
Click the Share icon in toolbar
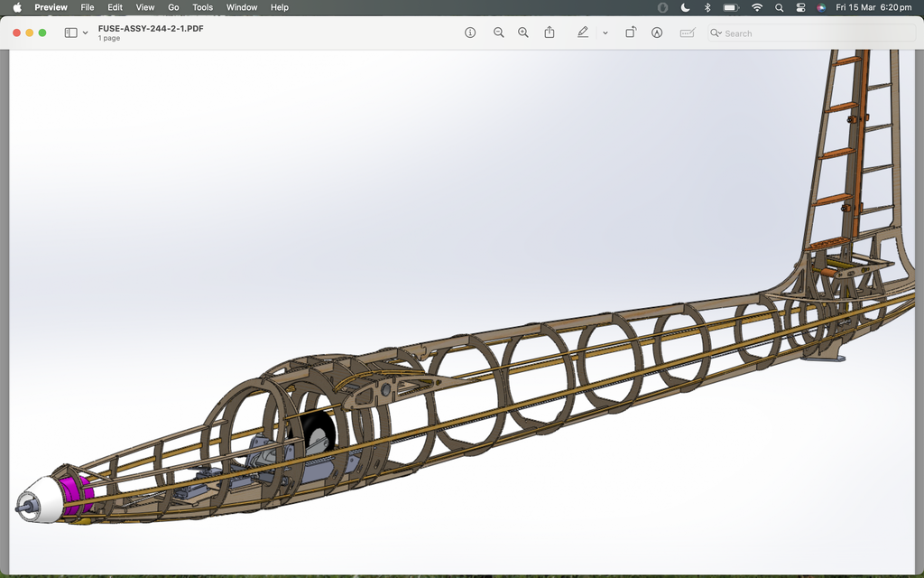coord(550,33)
